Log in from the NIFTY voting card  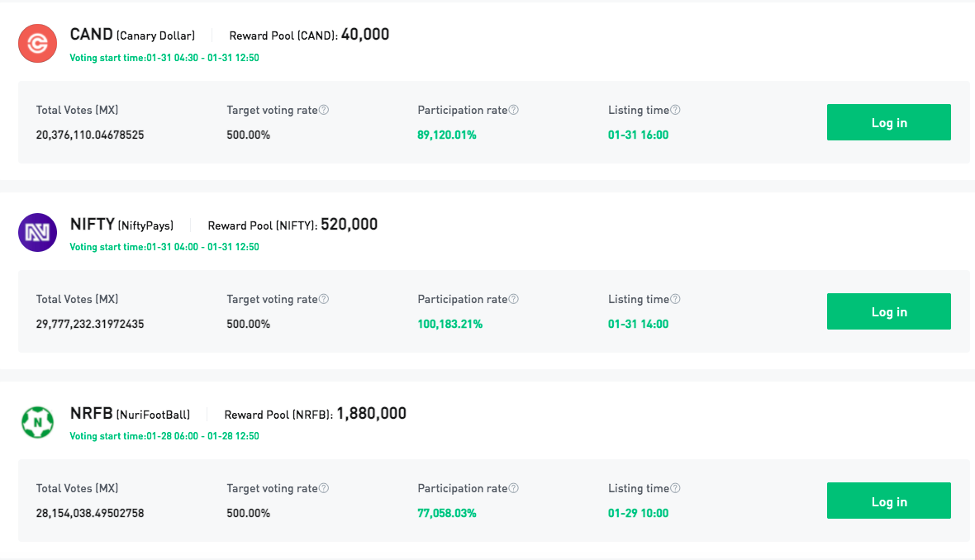coord(888,311)
